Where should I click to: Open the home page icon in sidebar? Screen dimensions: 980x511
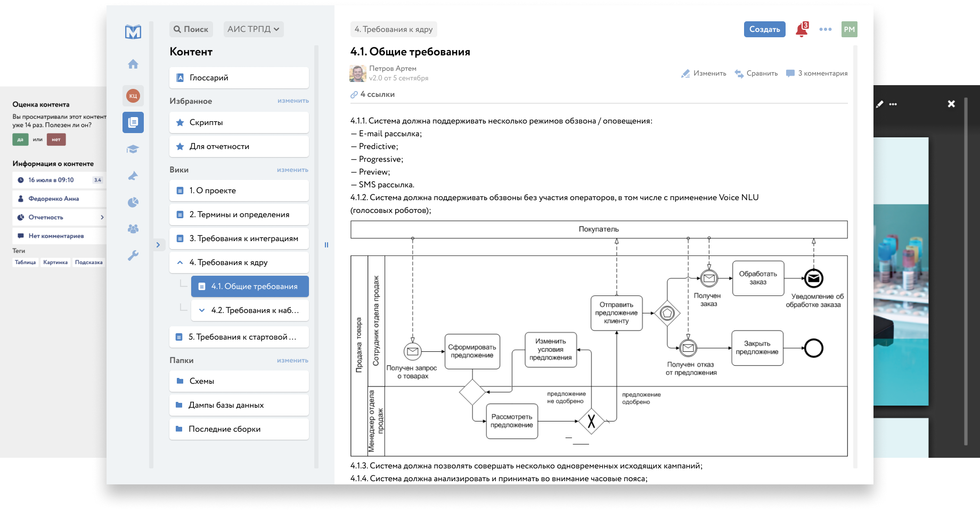coord(133,64)
